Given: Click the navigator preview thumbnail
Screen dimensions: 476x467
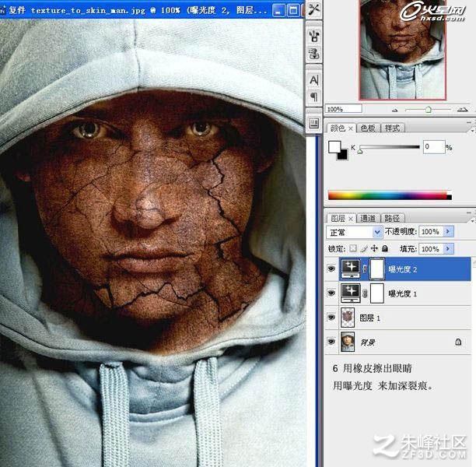Looking at the screenshot, I should coord(403,50).
